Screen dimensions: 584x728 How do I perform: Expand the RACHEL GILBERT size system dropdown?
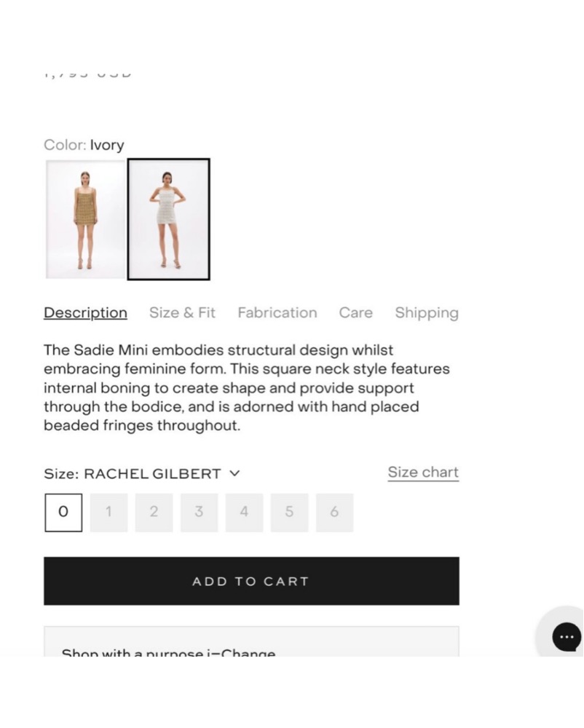(x=152, y=474)
